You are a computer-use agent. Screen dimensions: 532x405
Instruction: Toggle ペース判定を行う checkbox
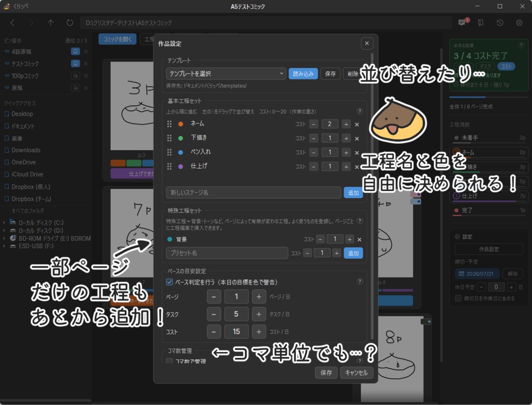[169, 282]
